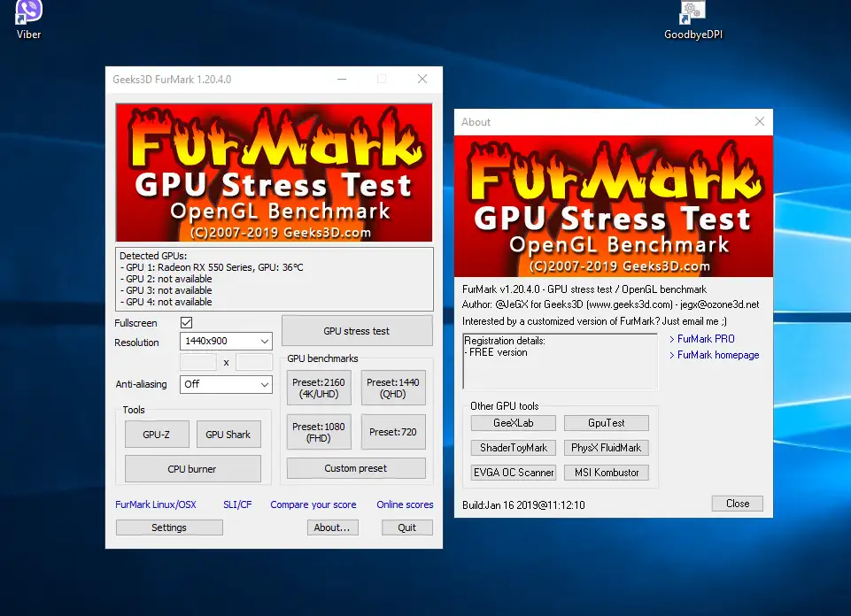The width and height of the screenshot is (851, 616).
Task: Click the Close button in About dialog
Action: (738, 504)
